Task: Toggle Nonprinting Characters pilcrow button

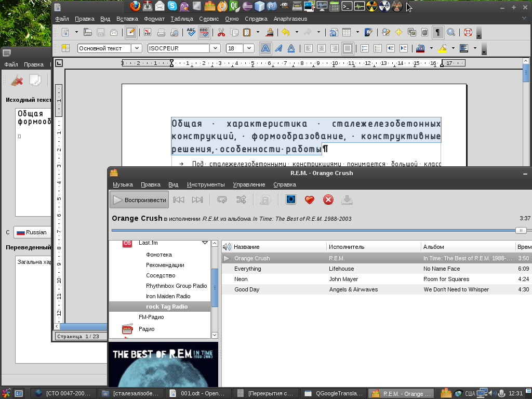Action: click(x=437, y=32)
